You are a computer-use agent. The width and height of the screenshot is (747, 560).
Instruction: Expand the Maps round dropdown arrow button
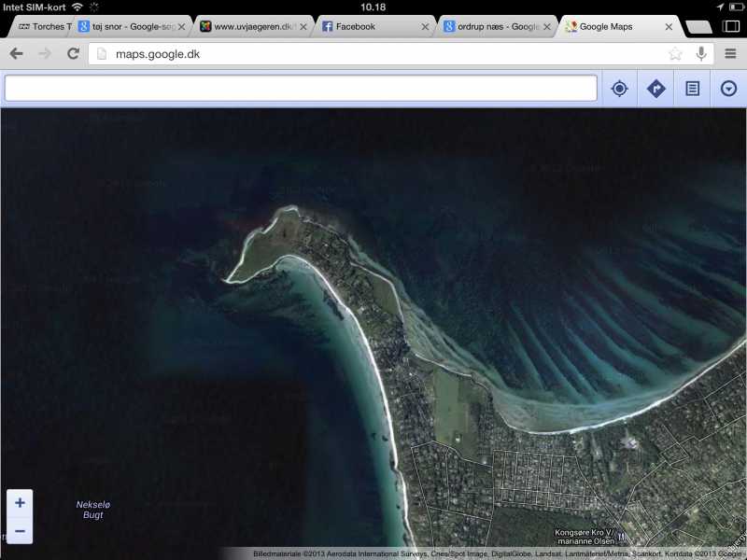coord(729,89)
